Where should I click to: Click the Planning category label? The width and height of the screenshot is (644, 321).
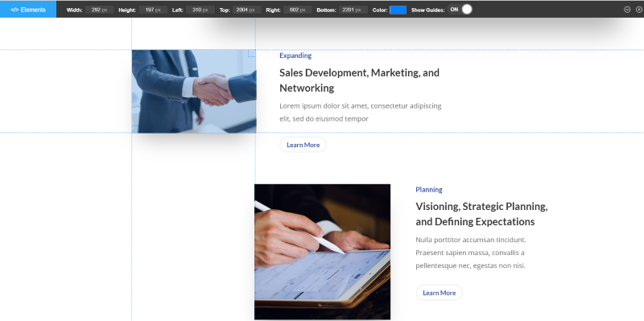click(429, 190)
